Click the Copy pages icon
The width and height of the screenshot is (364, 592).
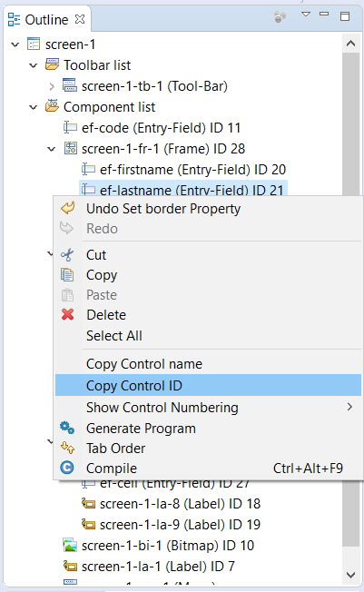click(x=67, y=274)
